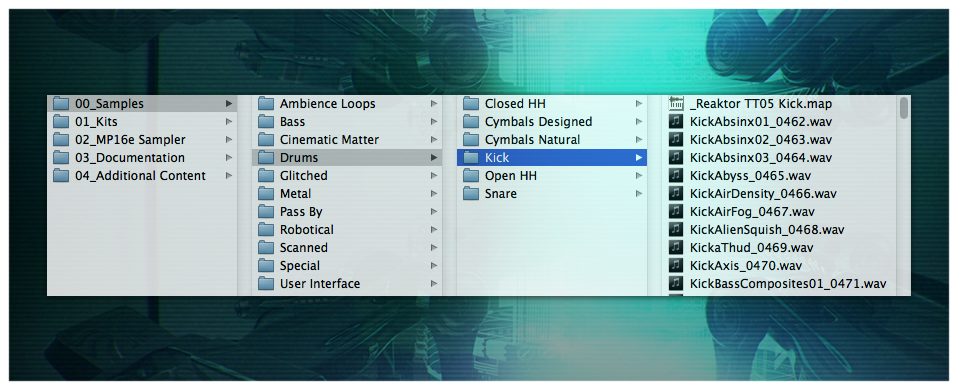Screen dimensions: 958x390
Task: Click the Open HH folder icon
Action: coord(471,176)
